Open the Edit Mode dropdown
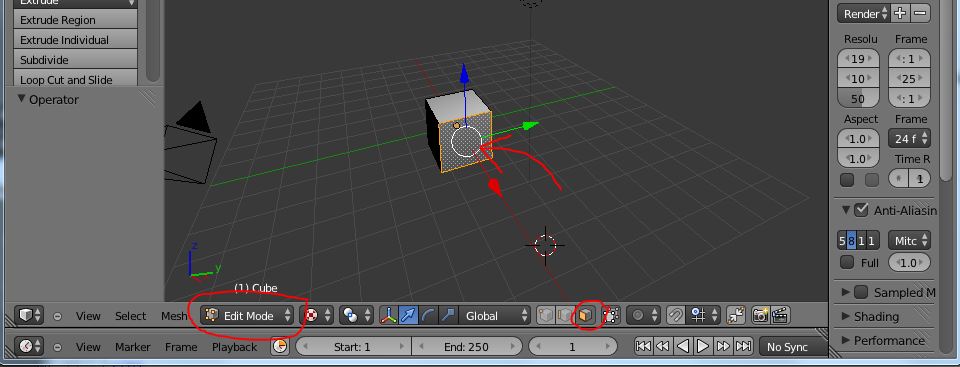The height and width of the screenshot is (367, 960). tap(249, 316)
